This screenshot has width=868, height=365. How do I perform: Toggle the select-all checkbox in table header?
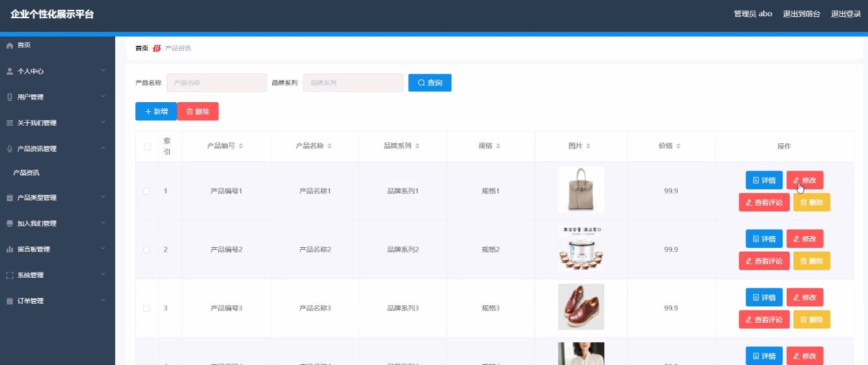tap(147, 146)
